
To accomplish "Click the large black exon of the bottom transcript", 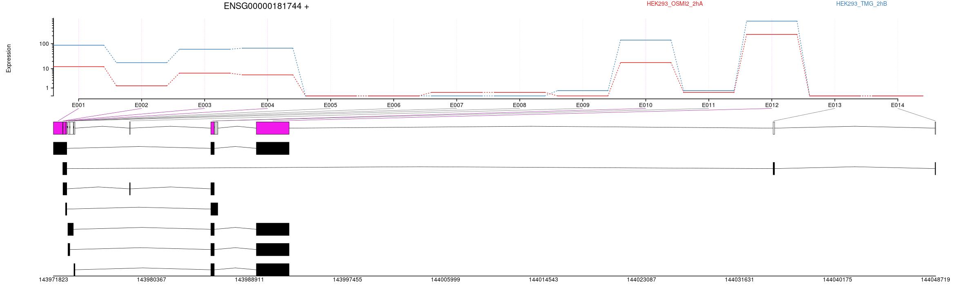I will click(x=273, y=270).
